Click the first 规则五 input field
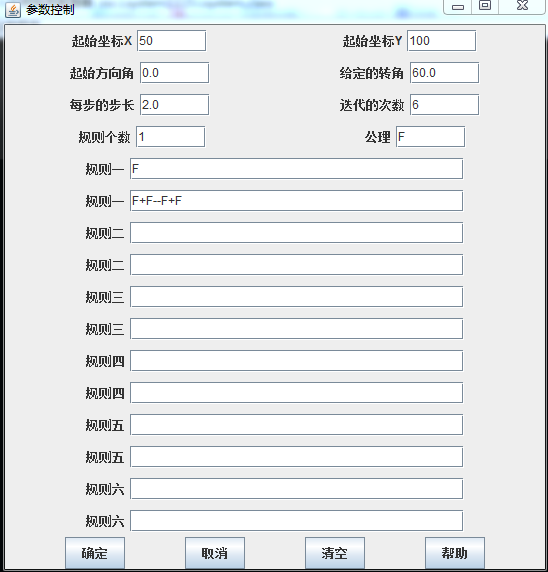The image size is (548, 572). (x=297, y=425)
